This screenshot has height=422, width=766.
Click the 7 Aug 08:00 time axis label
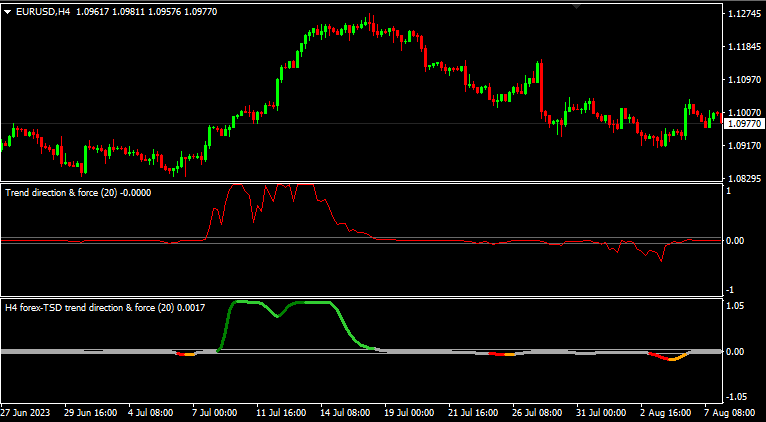pyautogui.click(x=732, y=413)
